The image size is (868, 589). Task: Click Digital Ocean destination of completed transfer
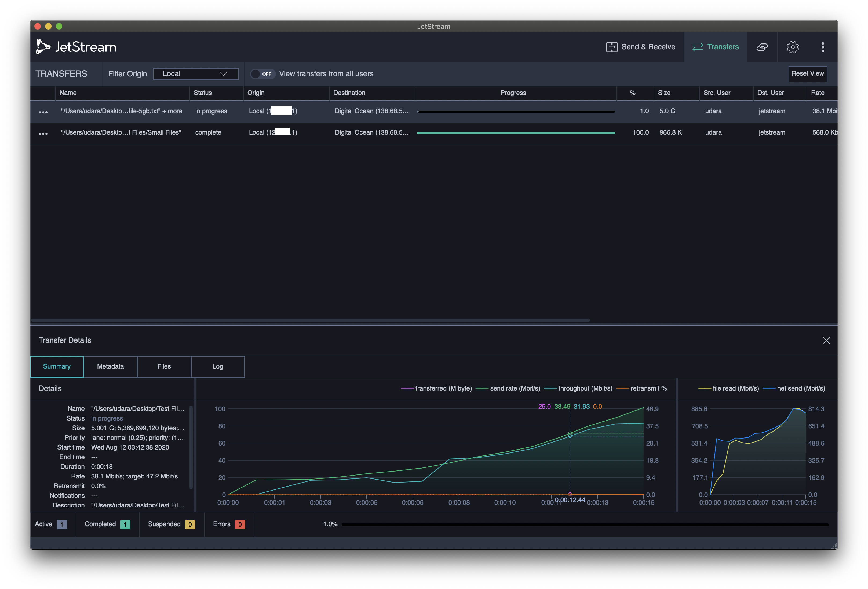coord(372,132)
